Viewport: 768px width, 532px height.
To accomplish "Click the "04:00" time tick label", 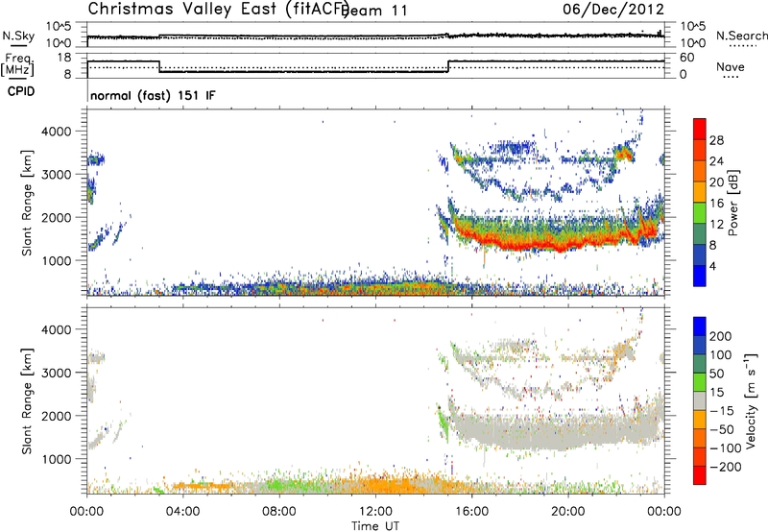I will click(182, 511).
